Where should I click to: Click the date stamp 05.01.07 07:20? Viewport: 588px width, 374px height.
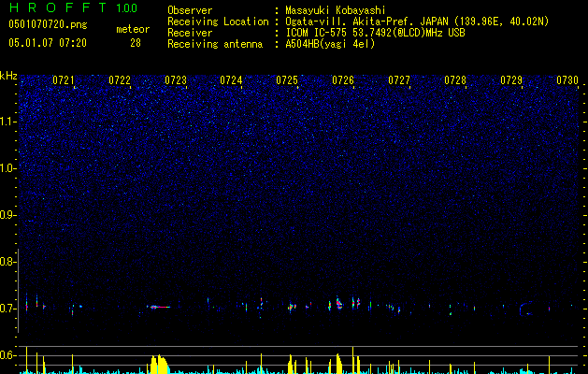[48, 43]
